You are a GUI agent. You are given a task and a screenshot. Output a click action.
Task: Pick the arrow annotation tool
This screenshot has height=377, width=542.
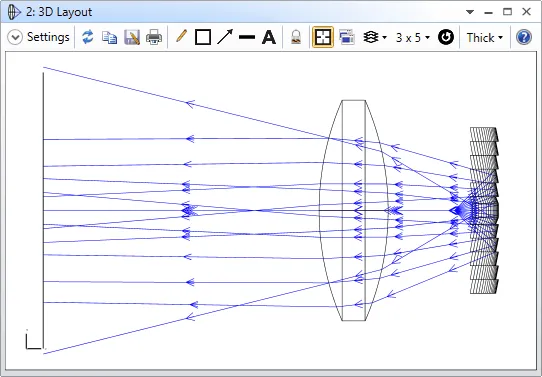[x=225, y=37]
